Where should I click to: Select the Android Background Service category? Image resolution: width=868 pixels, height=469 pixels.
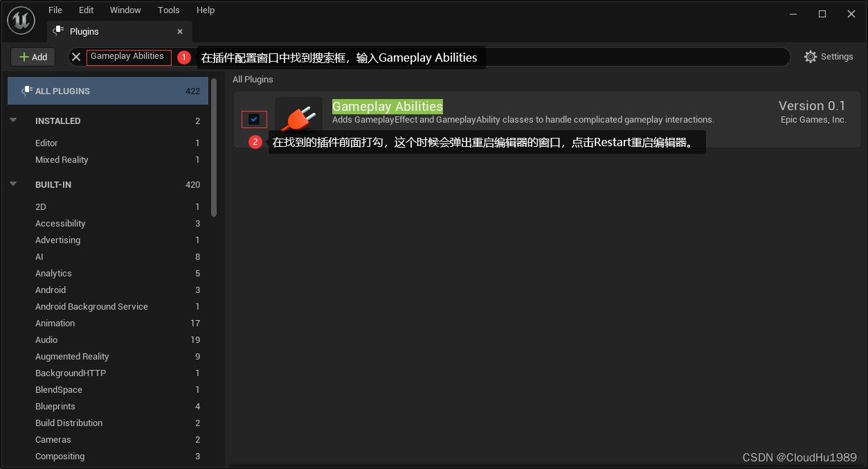[x=108, y=306]
